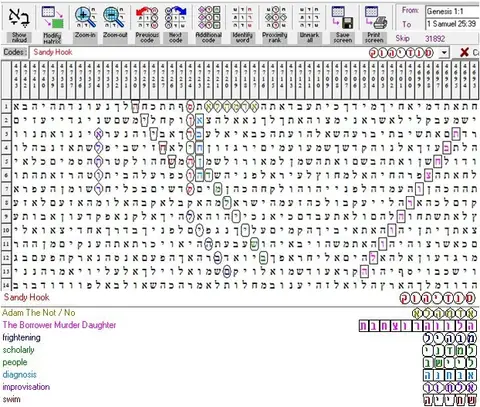Click the Print screen icon

(x=375, y=17)
